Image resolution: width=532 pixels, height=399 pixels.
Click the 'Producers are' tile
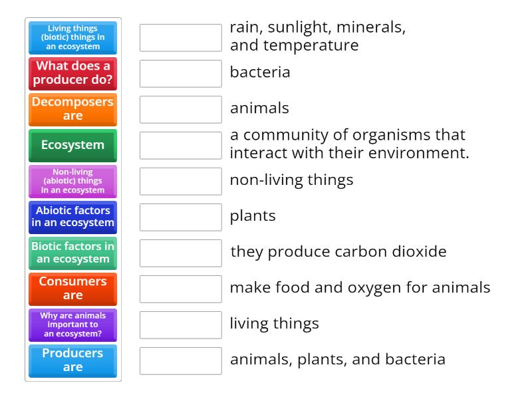tap(72, 360)
